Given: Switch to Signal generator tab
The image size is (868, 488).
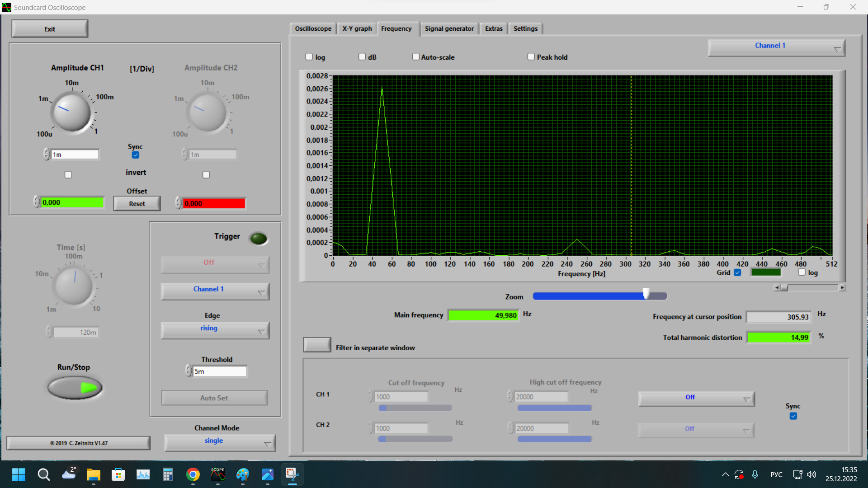Looking at the screenshot, I should click(449, 28).
